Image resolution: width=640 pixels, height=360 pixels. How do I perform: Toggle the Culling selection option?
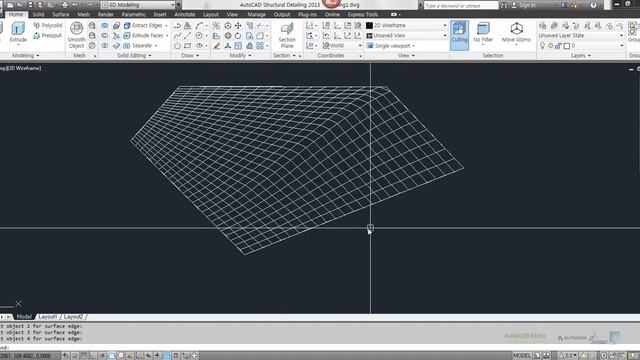[x=460, y=35]
